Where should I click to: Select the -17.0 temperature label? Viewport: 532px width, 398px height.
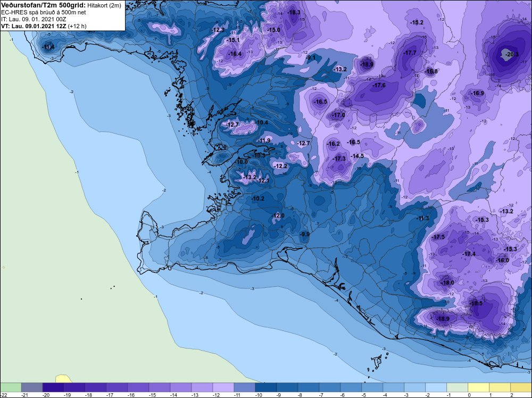pyautogui.click(x=338, y=115)
